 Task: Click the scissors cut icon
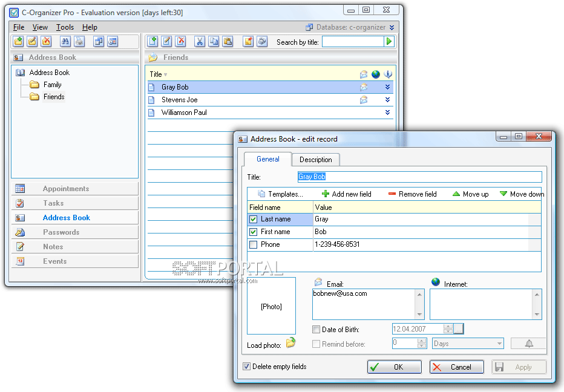coord(200,42)
